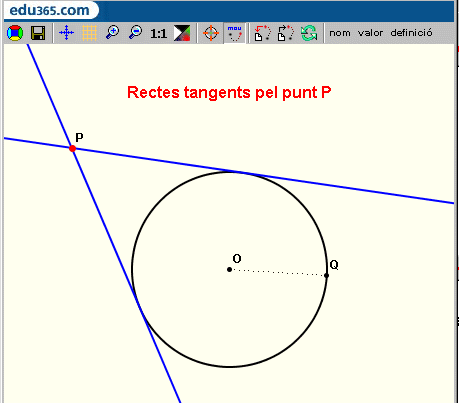Click the green refresh arrows icon

tap(309, 33)
